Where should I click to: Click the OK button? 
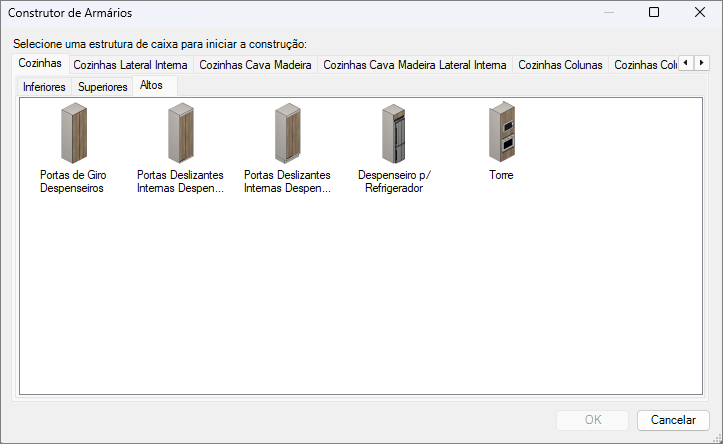(x=593, y=420)
